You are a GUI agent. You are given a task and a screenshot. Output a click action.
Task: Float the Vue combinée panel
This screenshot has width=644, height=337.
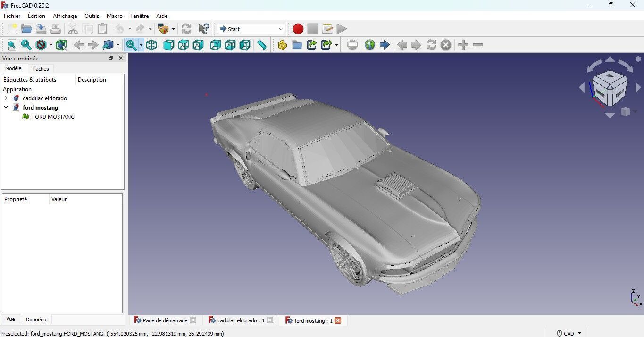[111, 58]
